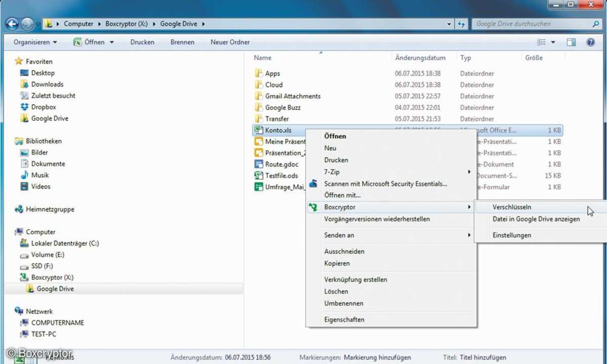This screenshot has width=607, height=364.
Task: Select Heimnetzgruppe in sidebar
Action: (50, 209)
